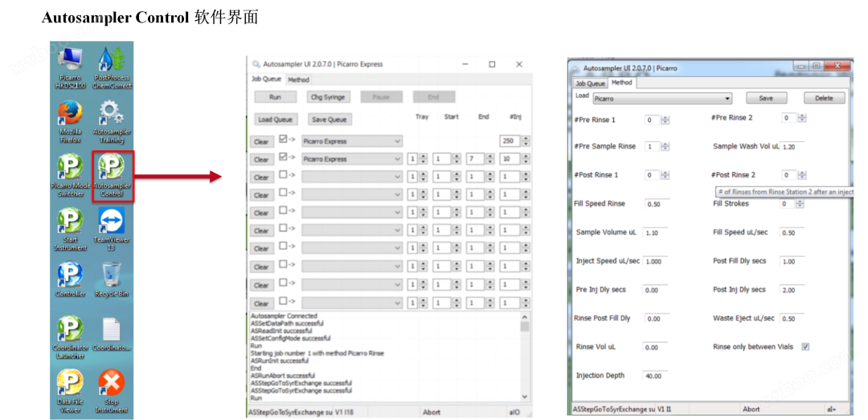Open the Controller desktop shortcut
The height and width of the screenshot is (420, 868).
click(70, 279)
